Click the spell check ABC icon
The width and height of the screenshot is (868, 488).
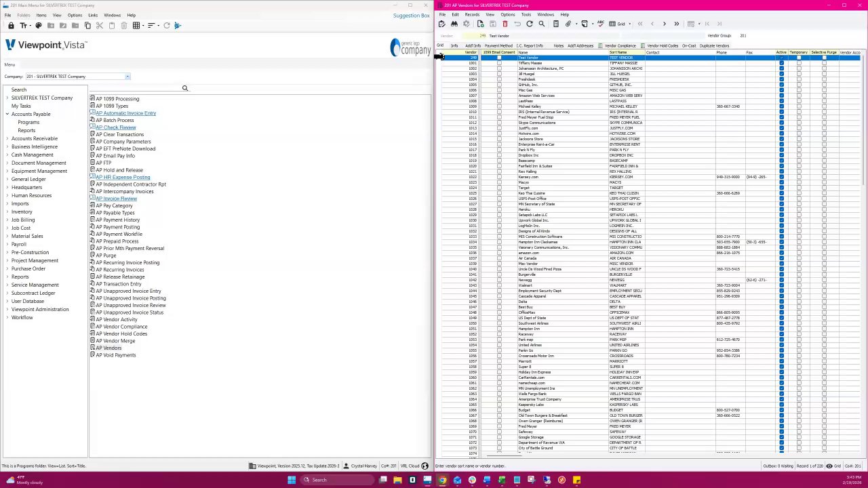tap(601, 24)
